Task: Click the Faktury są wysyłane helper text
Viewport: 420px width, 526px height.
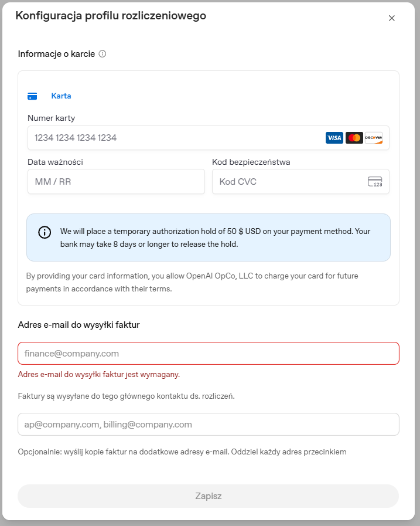Action: 126,396
